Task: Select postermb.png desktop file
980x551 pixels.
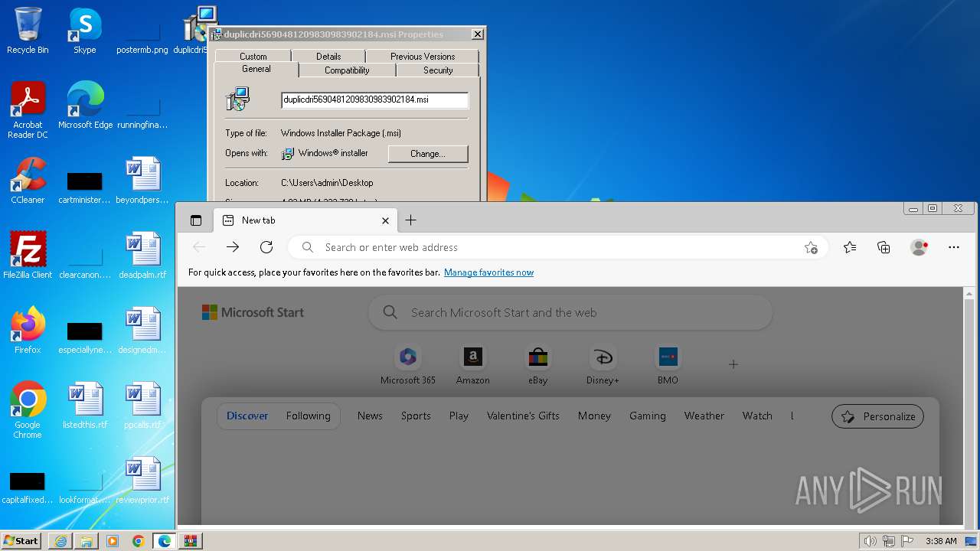Action: pyautogui.click(x=142, y=36)
